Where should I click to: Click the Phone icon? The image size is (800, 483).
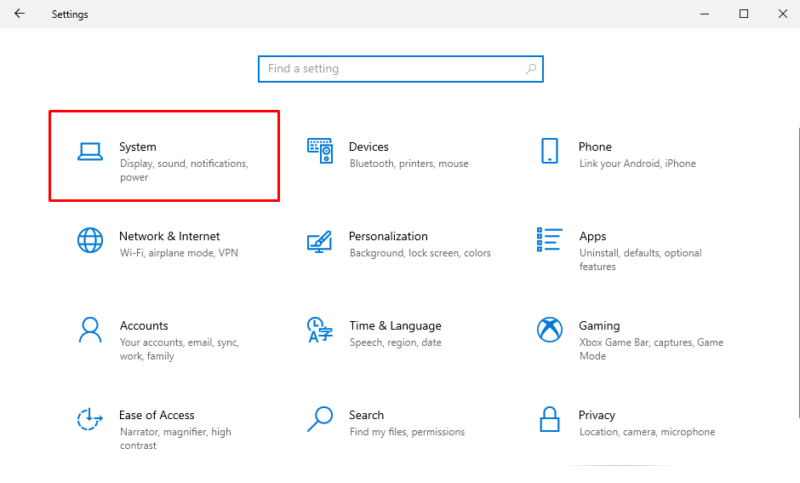(x=549, y=152)
